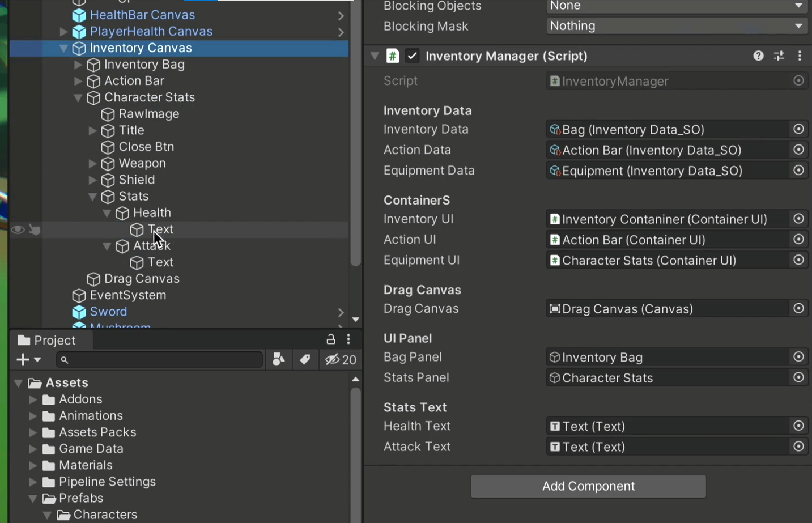Viewport: 812px width, 523px height.
Task: Click the Add Component button
Action: [588, 486]
